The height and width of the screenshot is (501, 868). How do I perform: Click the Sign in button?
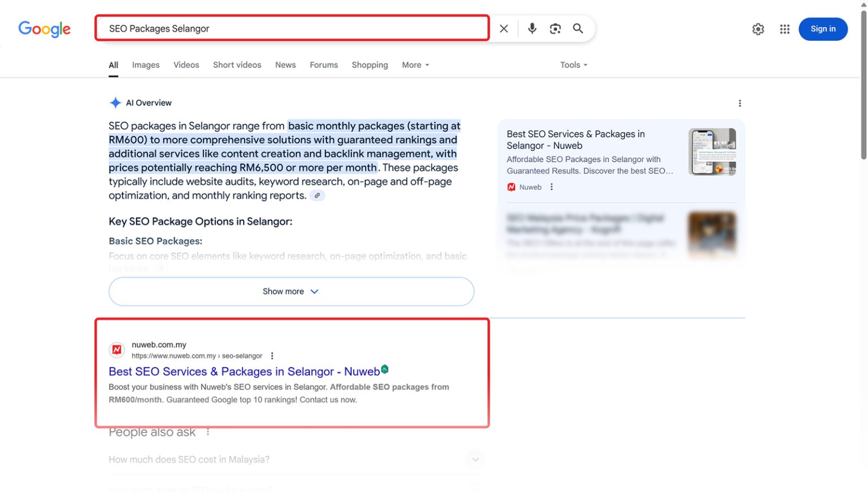[x=822, y=29]
